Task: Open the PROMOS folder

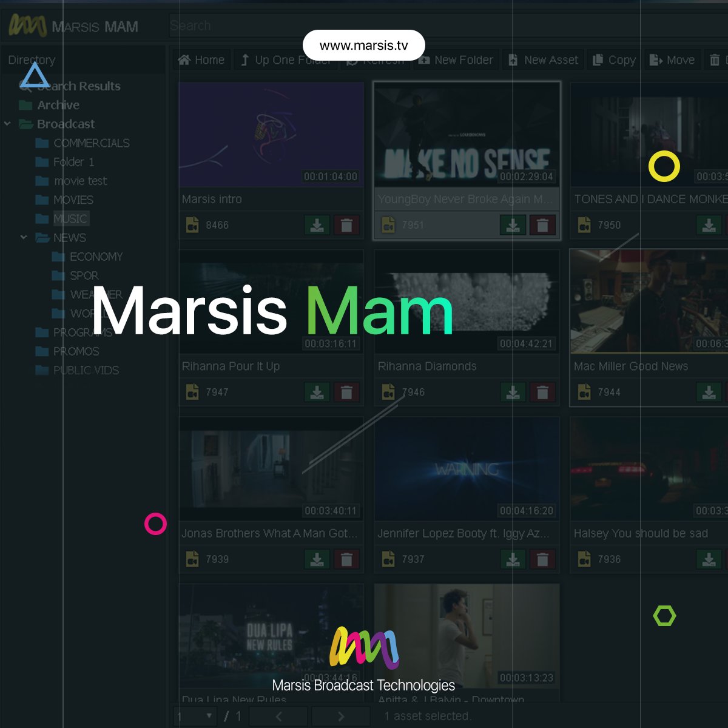Action: click(76, 351)
